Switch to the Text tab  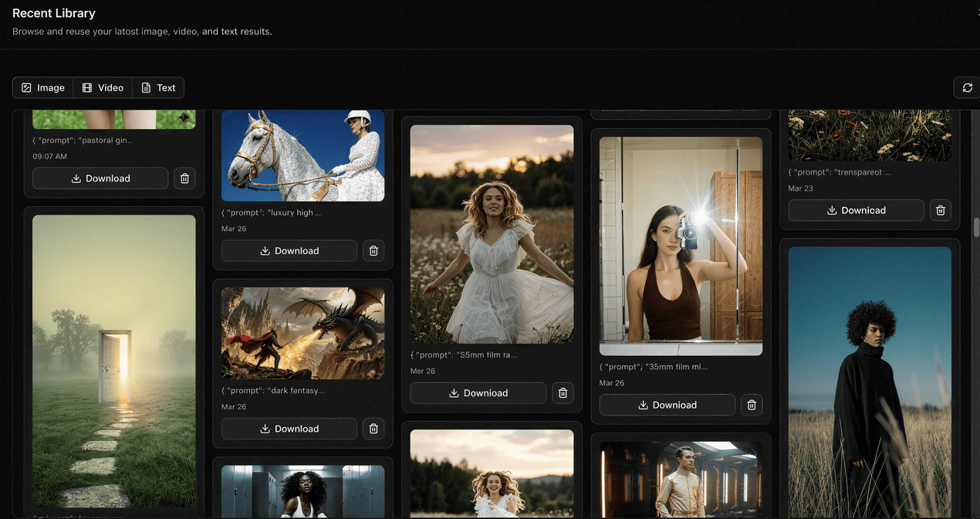coord(157,88)
